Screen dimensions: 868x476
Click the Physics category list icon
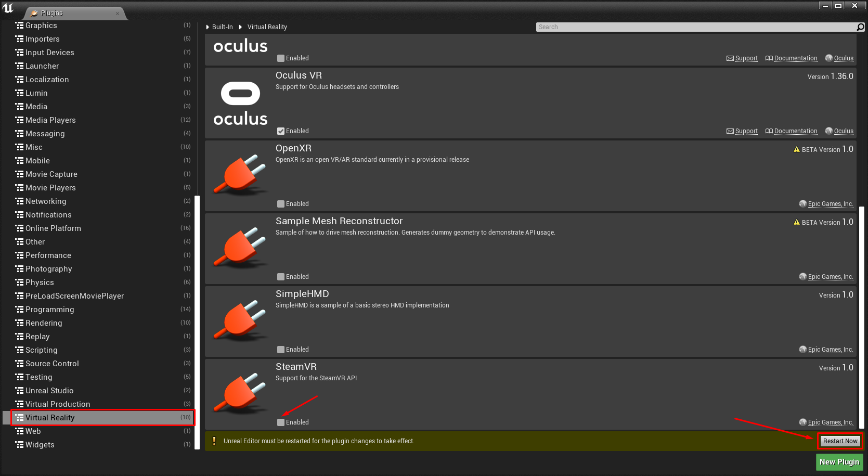tap(20, 282)
